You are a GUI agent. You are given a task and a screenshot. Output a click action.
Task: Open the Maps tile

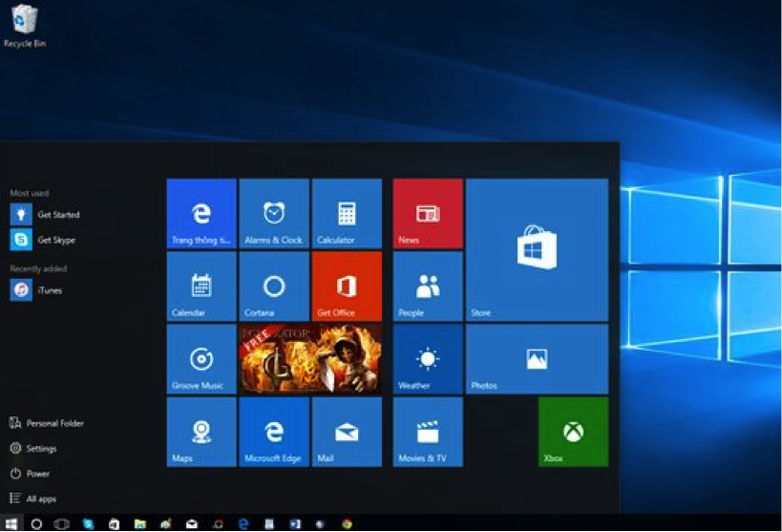coord(201,432)
